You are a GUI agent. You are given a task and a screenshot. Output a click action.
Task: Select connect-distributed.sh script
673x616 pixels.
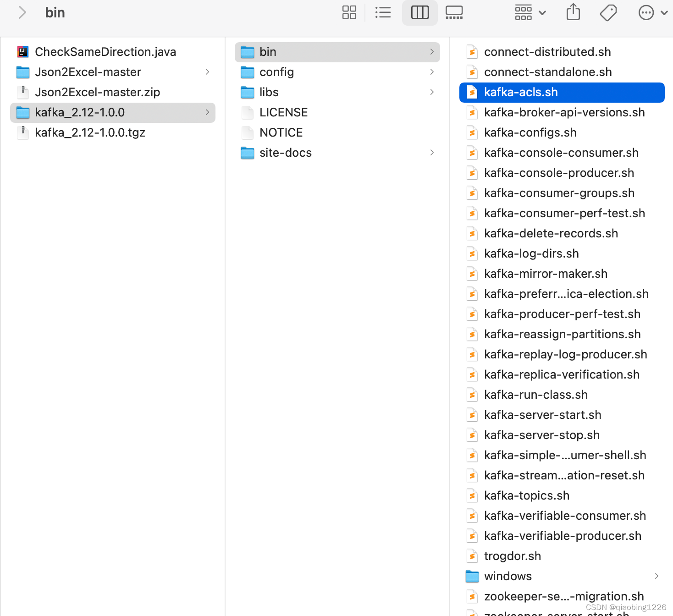click(562, 52)
